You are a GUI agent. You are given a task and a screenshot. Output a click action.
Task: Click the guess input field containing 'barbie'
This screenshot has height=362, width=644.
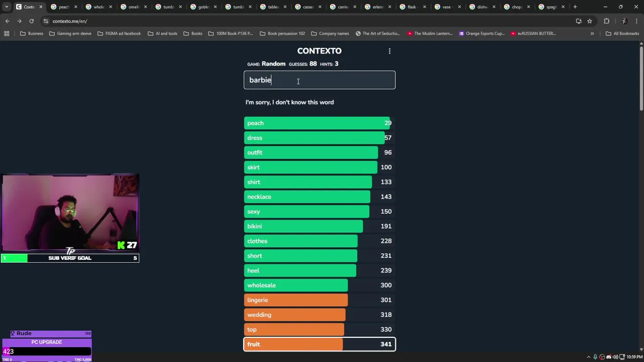(319, 80)
